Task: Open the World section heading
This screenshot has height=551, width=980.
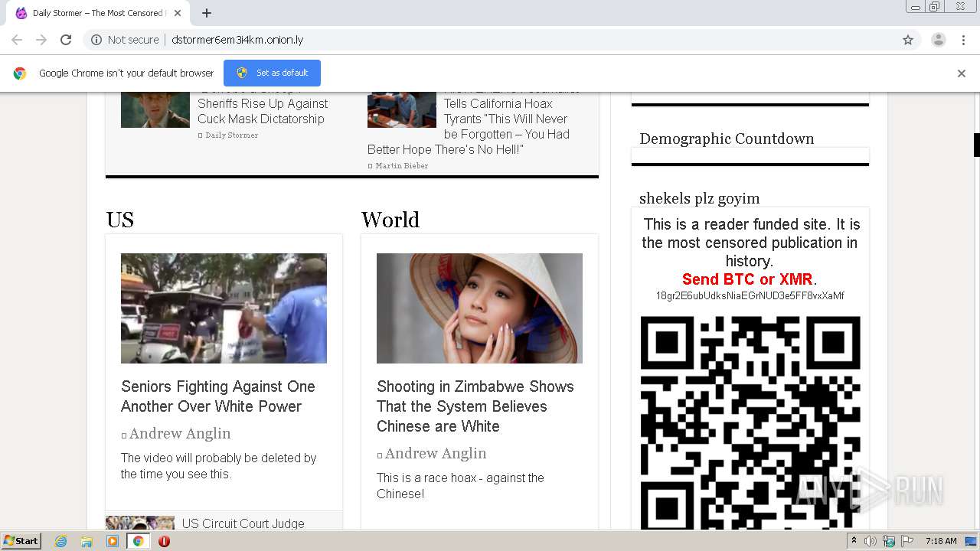Action: 390,220
